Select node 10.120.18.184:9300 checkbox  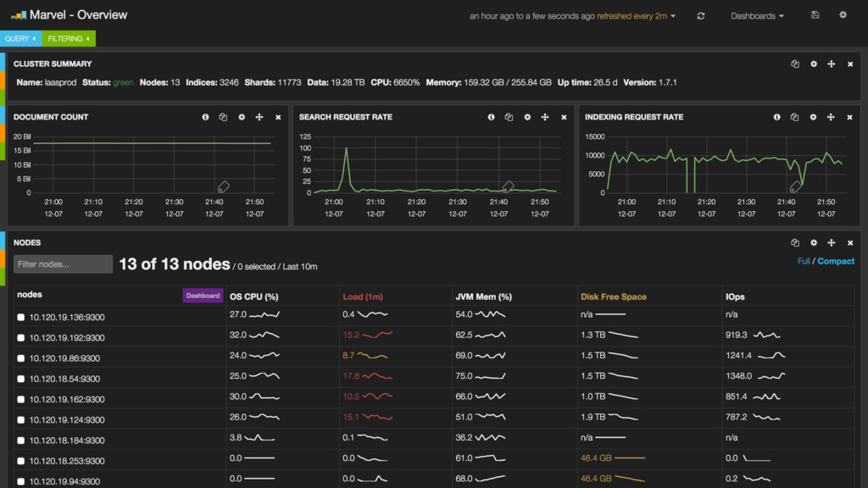tap(21, 441)
